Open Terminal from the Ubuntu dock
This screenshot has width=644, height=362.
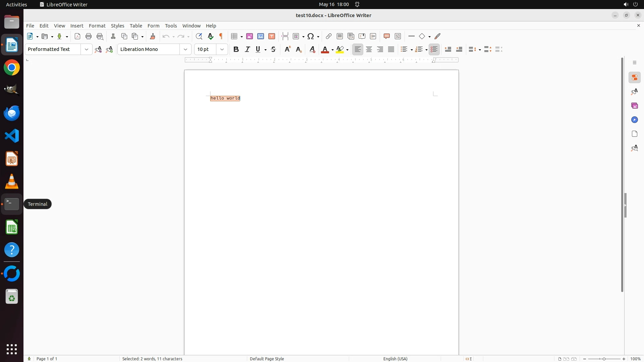tap(12, 204)
